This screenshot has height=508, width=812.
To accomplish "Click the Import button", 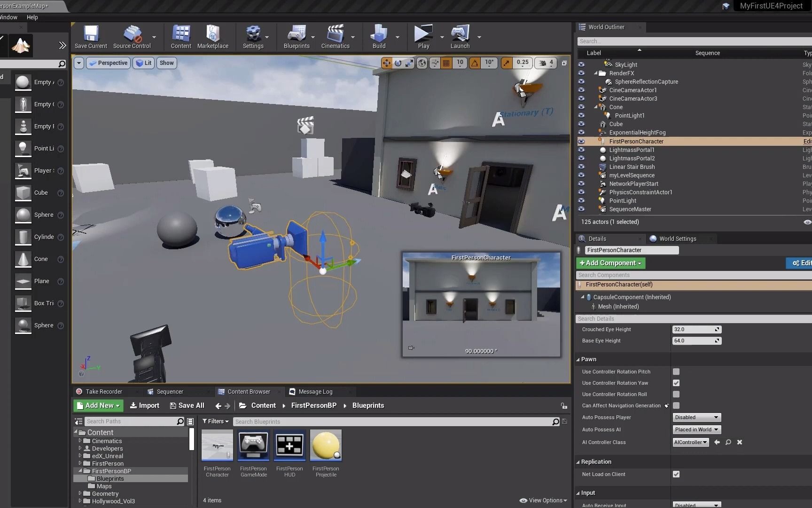I will coord(145,405).
